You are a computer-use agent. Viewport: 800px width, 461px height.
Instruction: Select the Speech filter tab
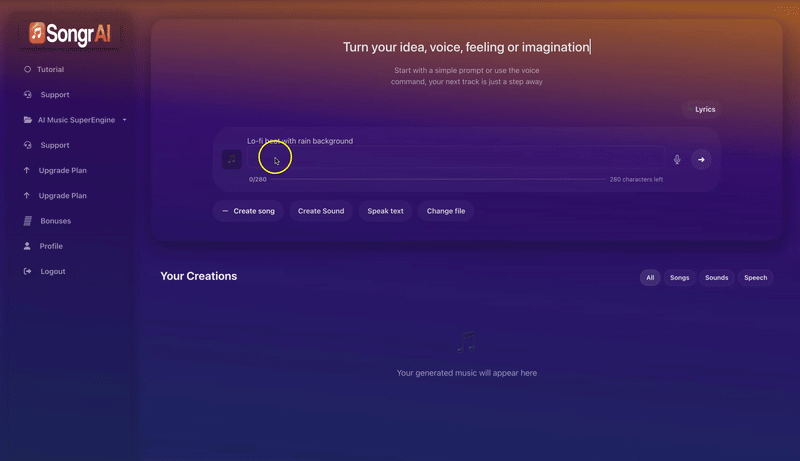coord(755,277)
